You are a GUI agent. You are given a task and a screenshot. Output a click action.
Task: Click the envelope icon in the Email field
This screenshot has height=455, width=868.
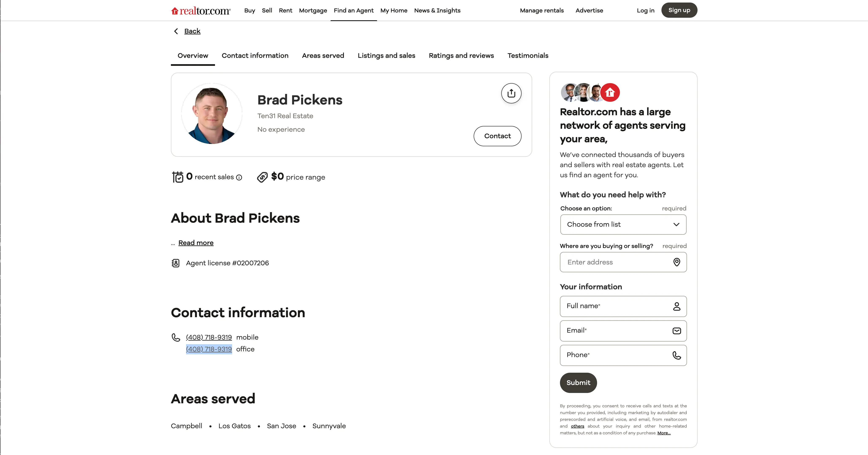[677, 331]
